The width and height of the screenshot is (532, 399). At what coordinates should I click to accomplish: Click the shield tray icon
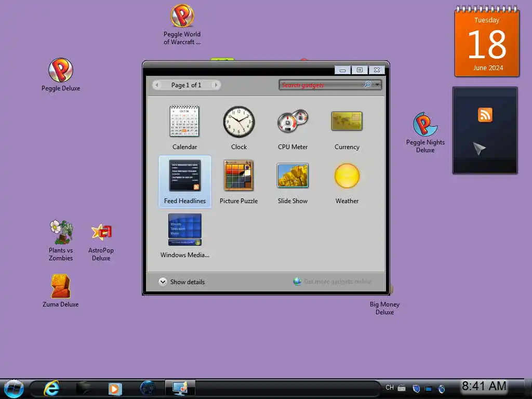pyautogui.click(x=416, y=389)
